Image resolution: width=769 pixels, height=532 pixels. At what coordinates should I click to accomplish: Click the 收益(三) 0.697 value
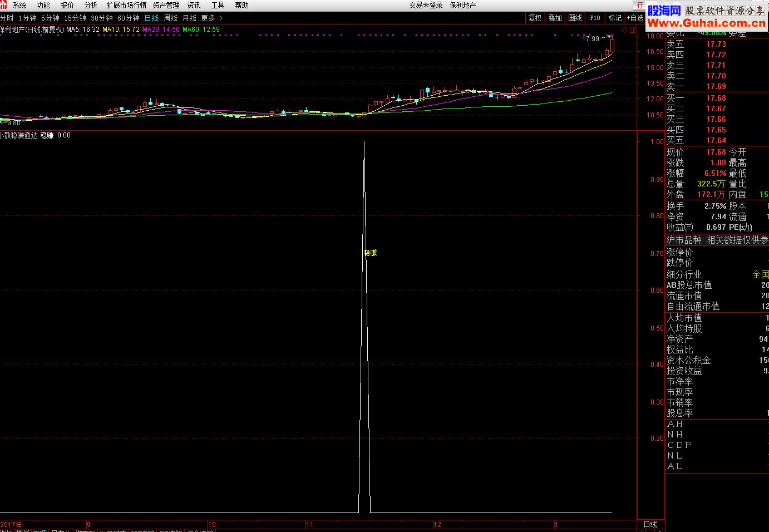click(x=716, y=227)
